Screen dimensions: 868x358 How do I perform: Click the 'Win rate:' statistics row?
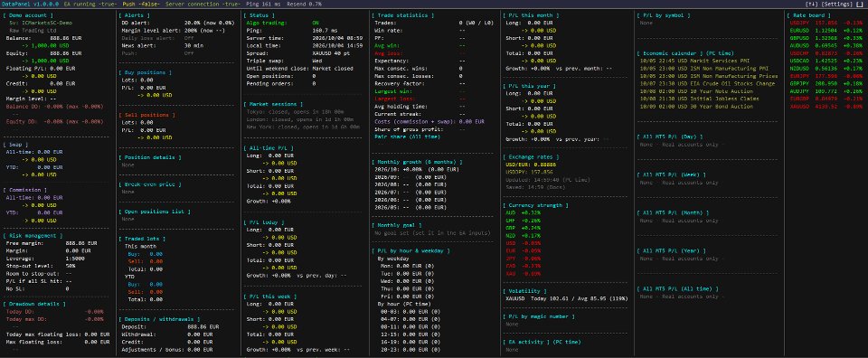(420, 31)
